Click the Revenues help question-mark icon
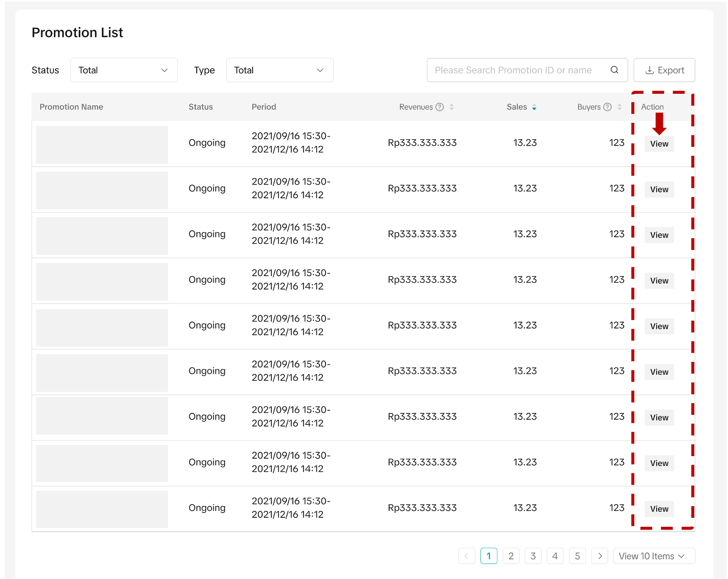Image resolution: width=728 pixels, height=579 pixels. pyautogui.click(x=439, y=107)
